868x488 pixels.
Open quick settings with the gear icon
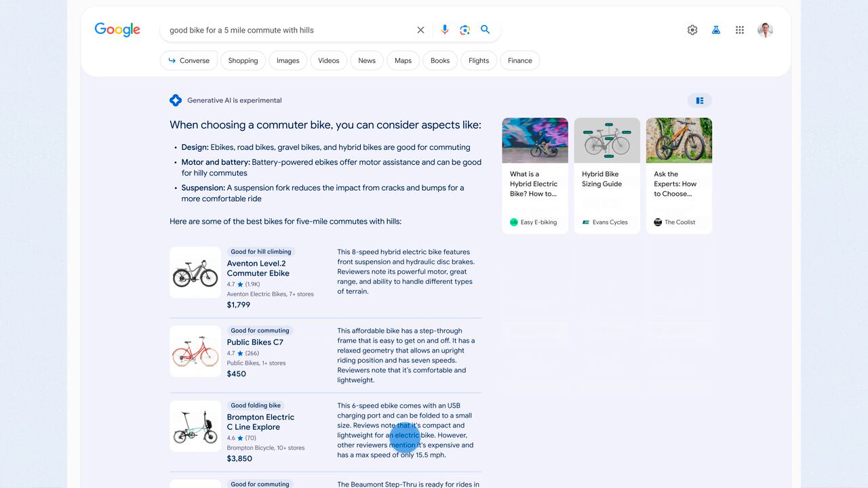[692, 30]
